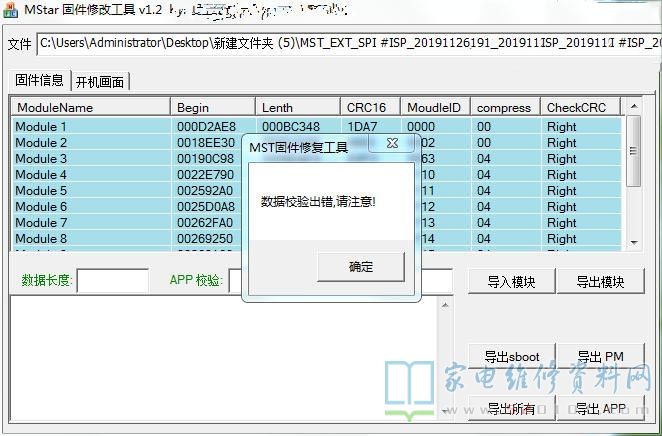Click the Begin column header
The image size is (662, 436).
point(212,107)
